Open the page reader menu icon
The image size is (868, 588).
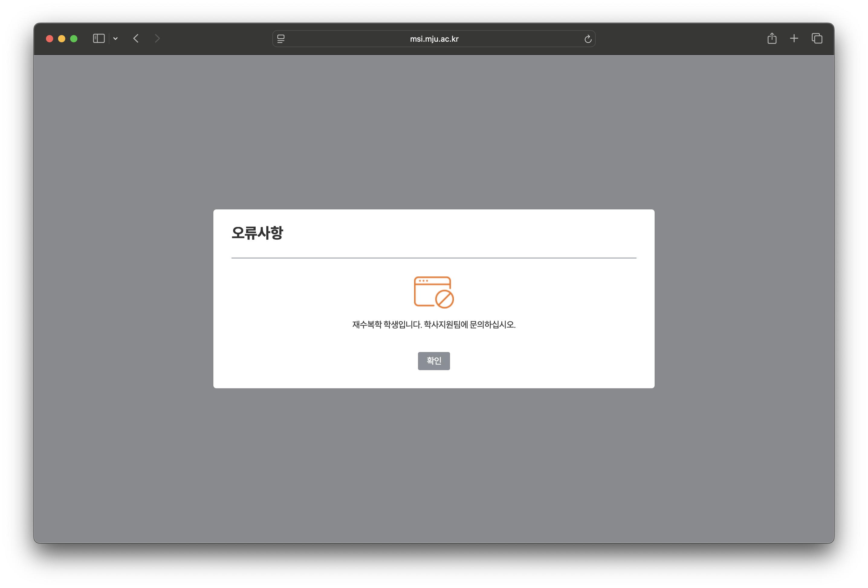pos(281,38)
